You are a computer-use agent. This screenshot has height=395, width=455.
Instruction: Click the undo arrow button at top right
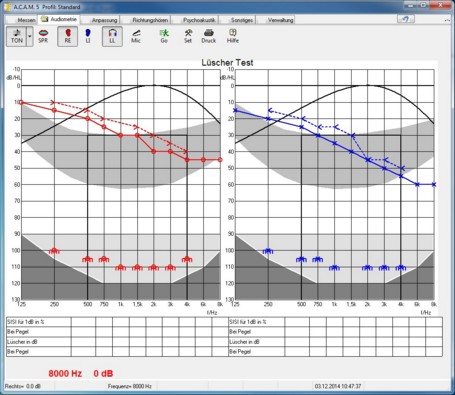(x=406, y=19)
